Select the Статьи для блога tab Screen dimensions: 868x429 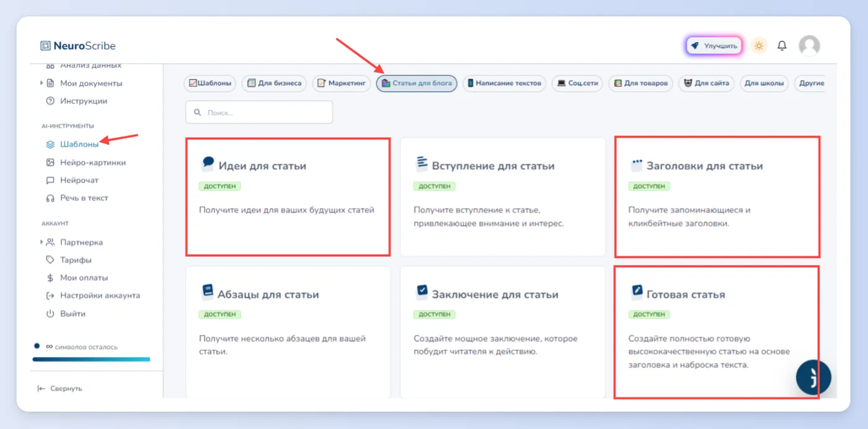[x=417, y=83]
